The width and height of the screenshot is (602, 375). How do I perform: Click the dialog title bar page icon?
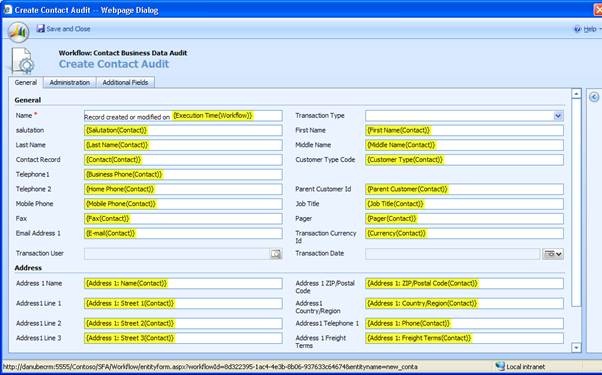[x=8, y=10]
